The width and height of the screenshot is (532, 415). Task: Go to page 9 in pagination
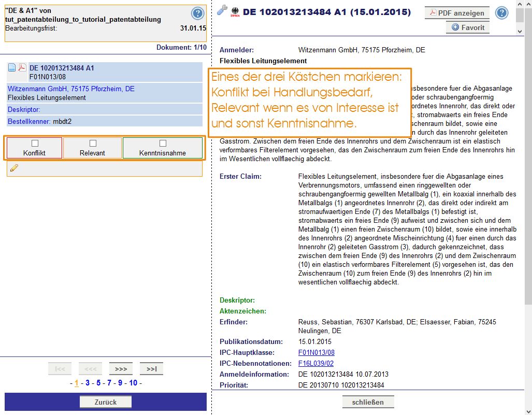pyautogui.click(x=120, y=383)
